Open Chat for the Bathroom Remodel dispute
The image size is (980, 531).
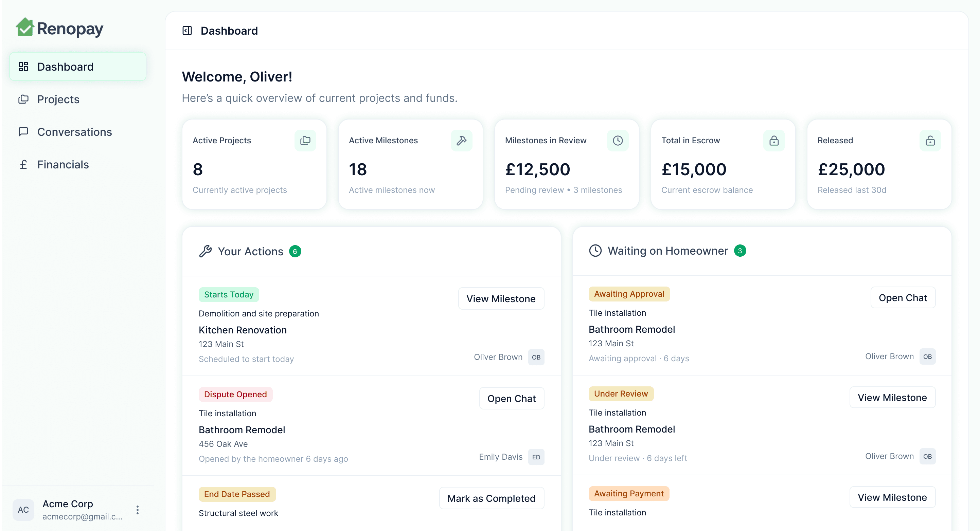(512, 398)
